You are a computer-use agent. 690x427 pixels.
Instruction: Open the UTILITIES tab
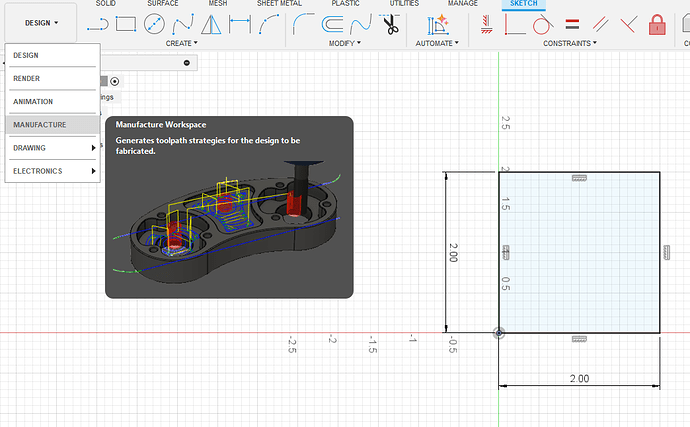click(404, 4)
